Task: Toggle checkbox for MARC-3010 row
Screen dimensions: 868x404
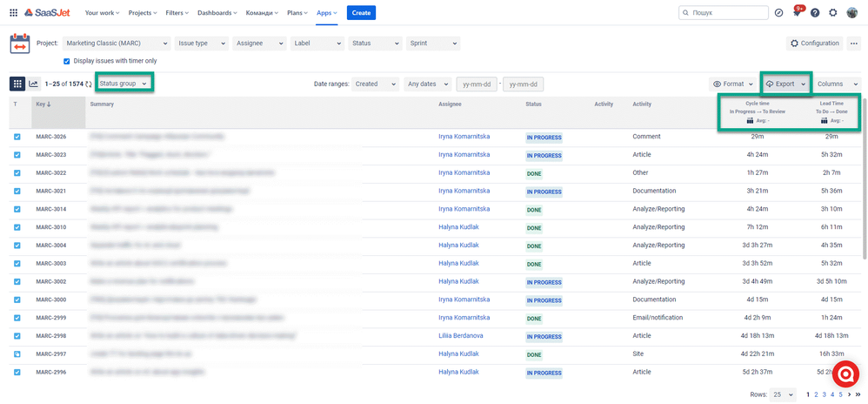Action: click(x=17, y=227)
